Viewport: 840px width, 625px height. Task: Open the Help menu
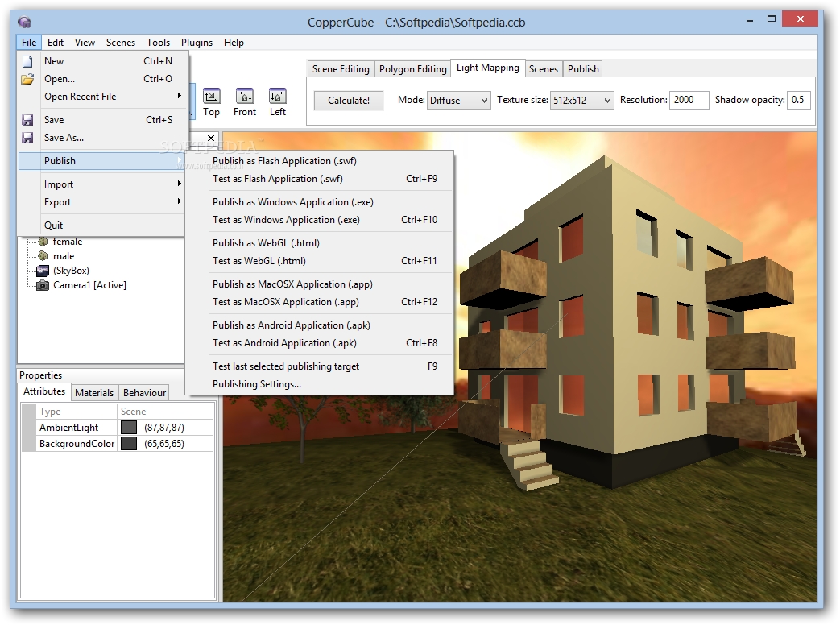click(x=234, y=43)
